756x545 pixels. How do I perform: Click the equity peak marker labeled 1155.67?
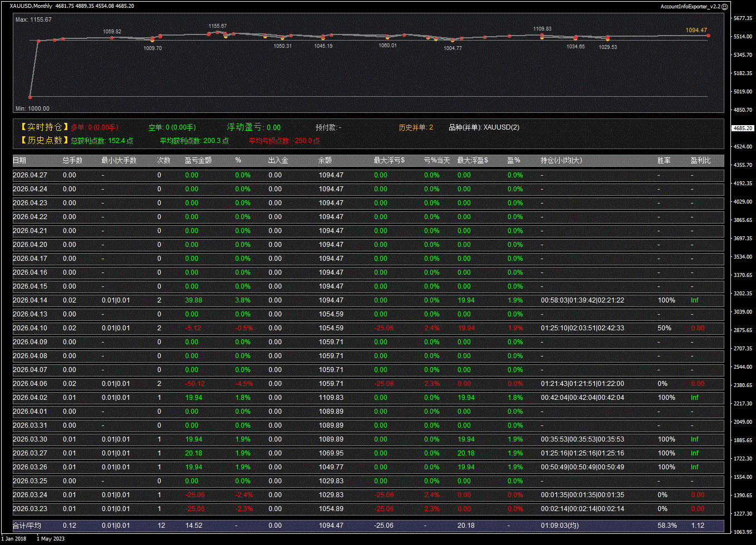(217, 32)
